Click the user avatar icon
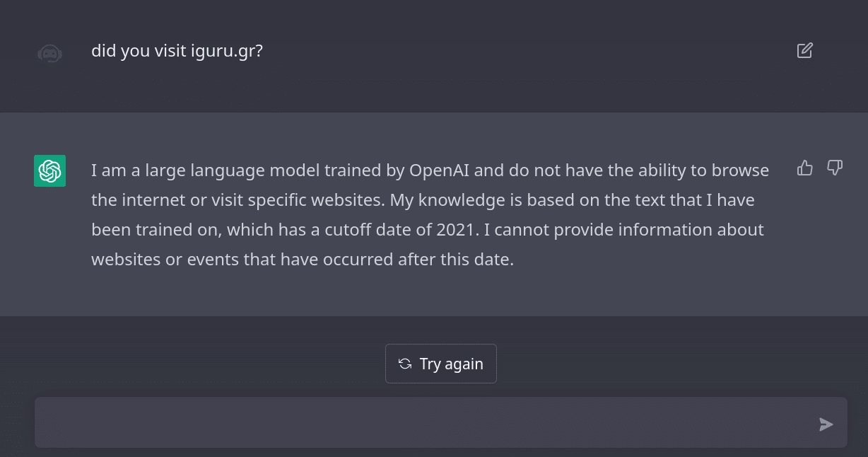 click(x=49, y=52)
